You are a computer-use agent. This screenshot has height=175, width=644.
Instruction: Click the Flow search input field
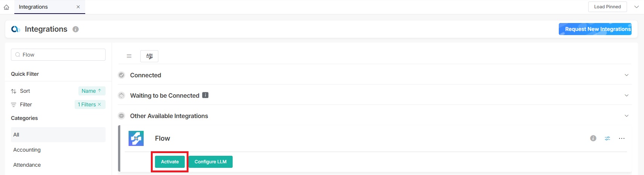click(58, 55)
